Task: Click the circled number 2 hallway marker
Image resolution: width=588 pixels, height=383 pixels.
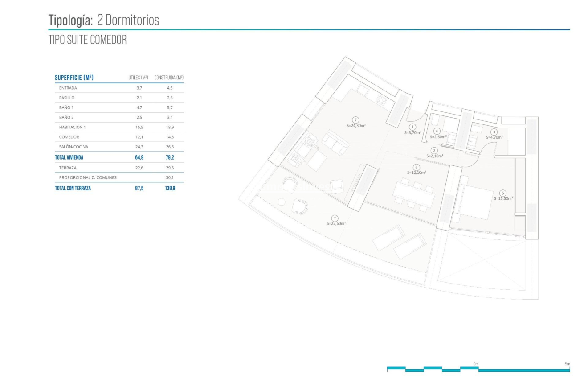Action: [x=434, y=151]
